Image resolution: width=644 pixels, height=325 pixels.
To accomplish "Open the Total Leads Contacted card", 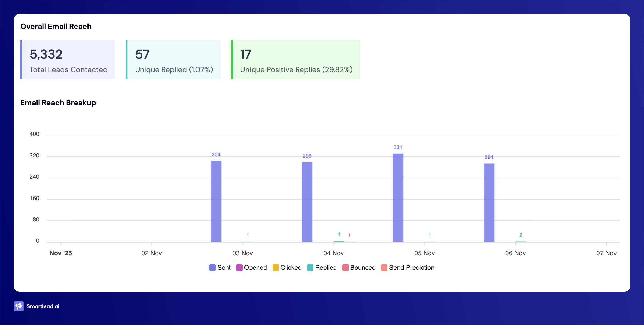I will 68,60.
